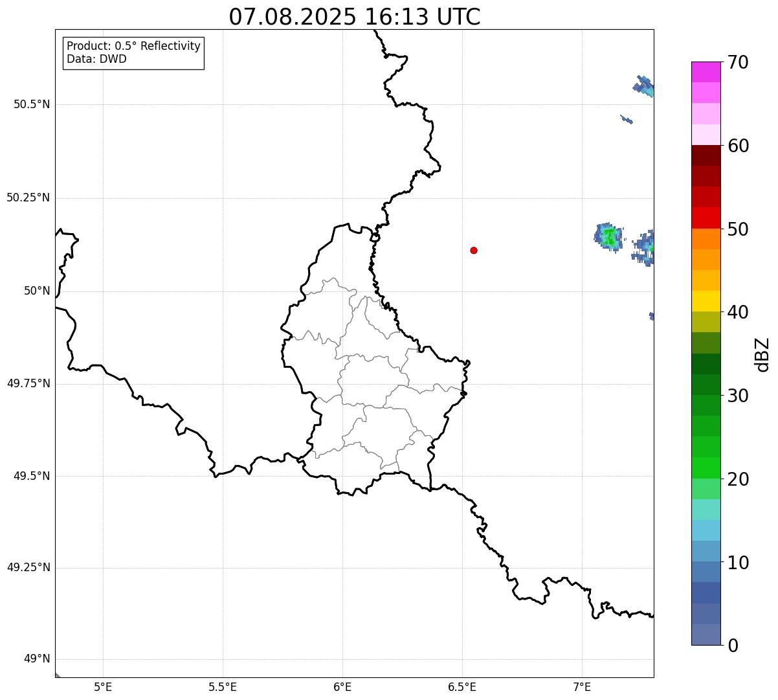This screenshot has height=700, width=778.
Task: Click the latitude label 49°N
Action: pyautogui.click(x=37, y=659)
